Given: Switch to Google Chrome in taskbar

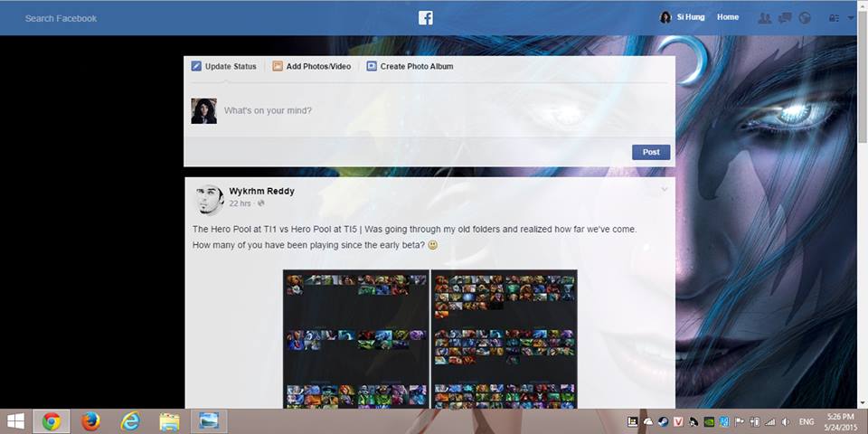Looking at the screenshot, I should [51, 422].
